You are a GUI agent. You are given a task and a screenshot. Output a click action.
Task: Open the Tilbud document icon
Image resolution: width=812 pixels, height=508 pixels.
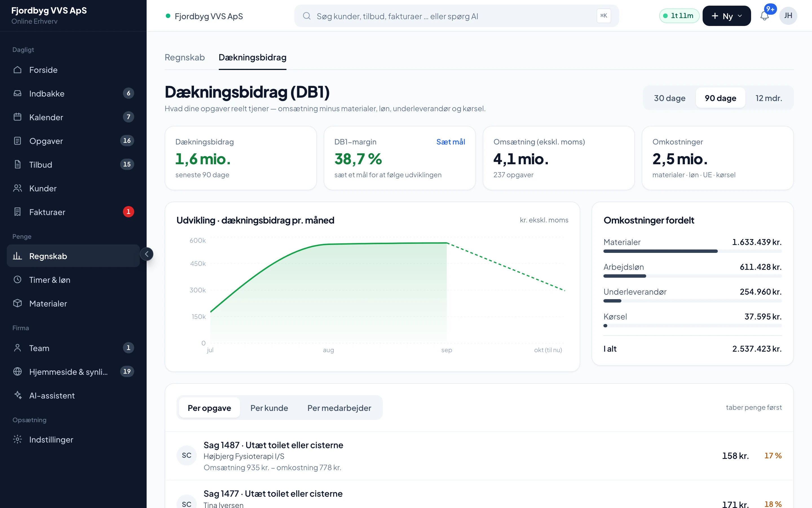[17, 164]
